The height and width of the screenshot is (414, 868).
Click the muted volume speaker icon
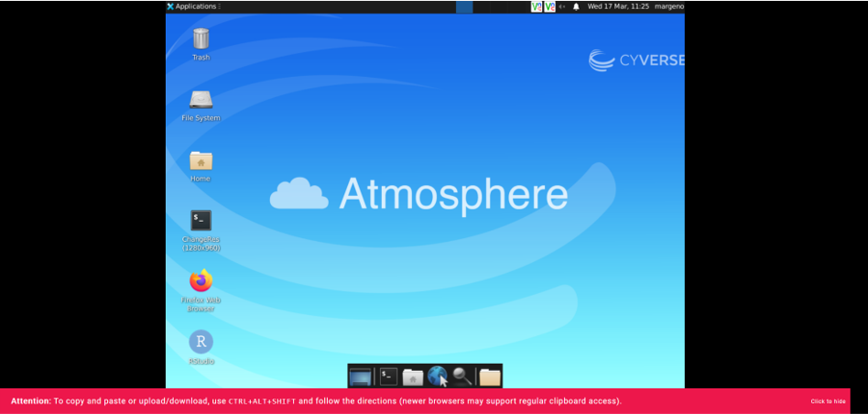point(562,6)
